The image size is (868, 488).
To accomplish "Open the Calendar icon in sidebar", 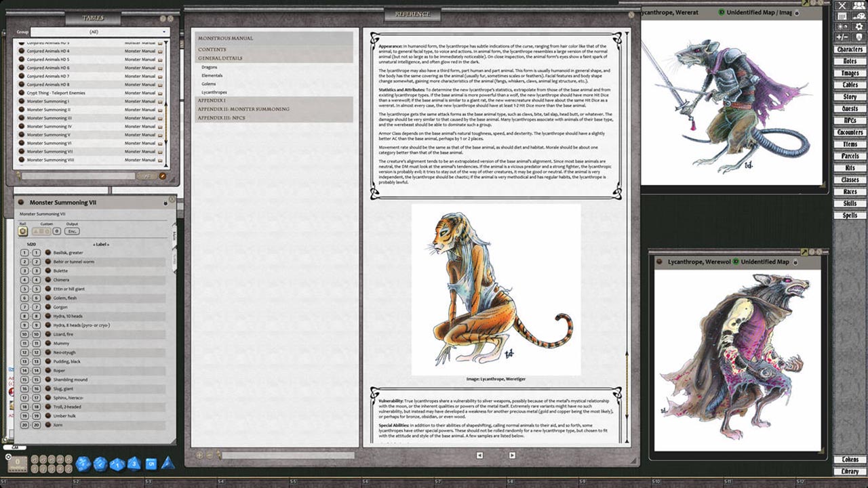I will pos(842,16).
